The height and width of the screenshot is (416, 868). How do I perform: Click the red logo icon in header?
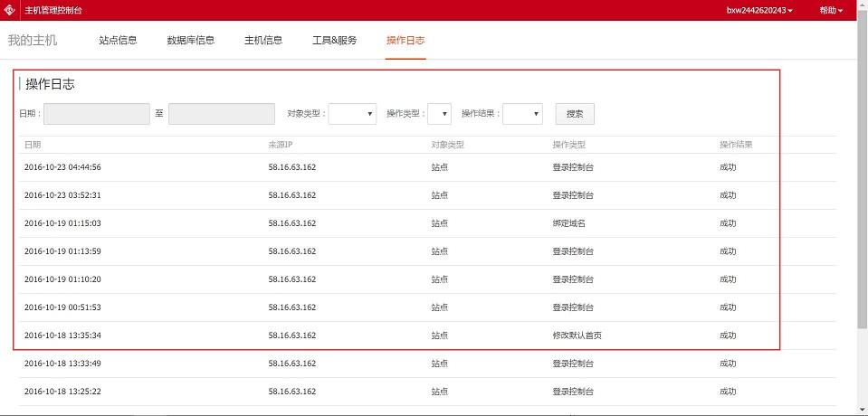point(10,10)
